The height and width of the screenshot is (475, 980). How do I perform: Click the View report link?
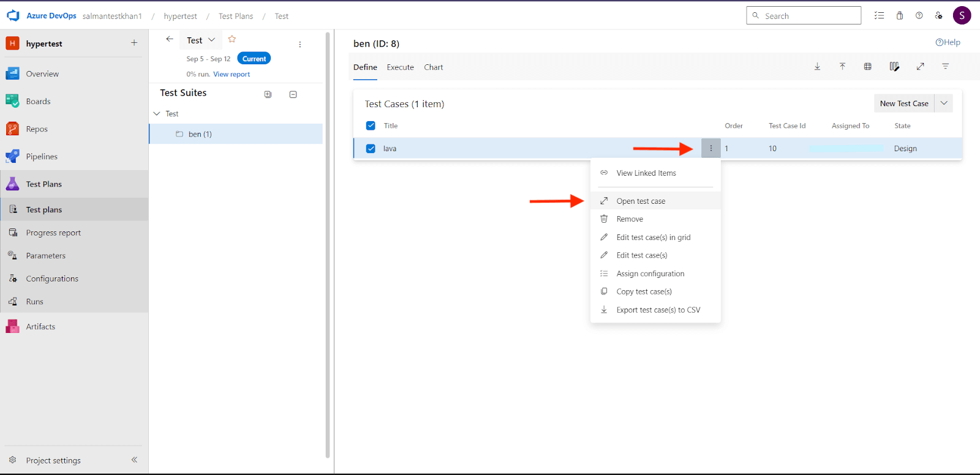click(x=232, y=74)
